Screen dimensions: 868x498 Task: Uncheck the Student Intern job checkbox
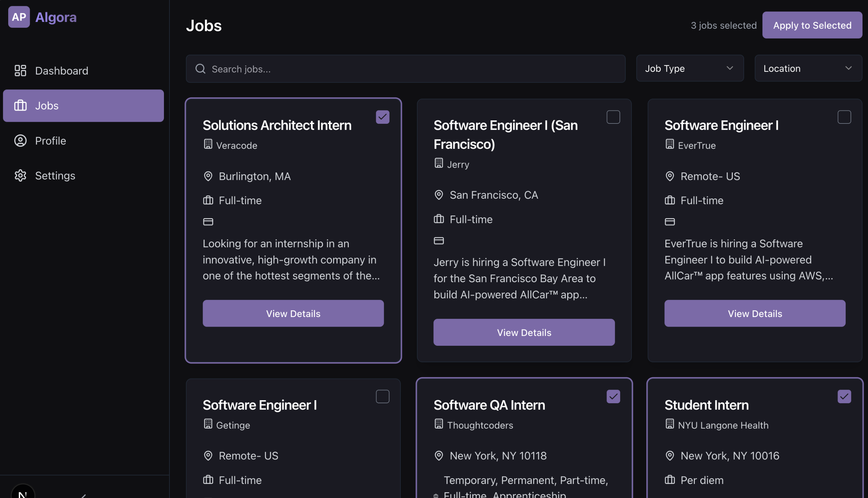844,396
